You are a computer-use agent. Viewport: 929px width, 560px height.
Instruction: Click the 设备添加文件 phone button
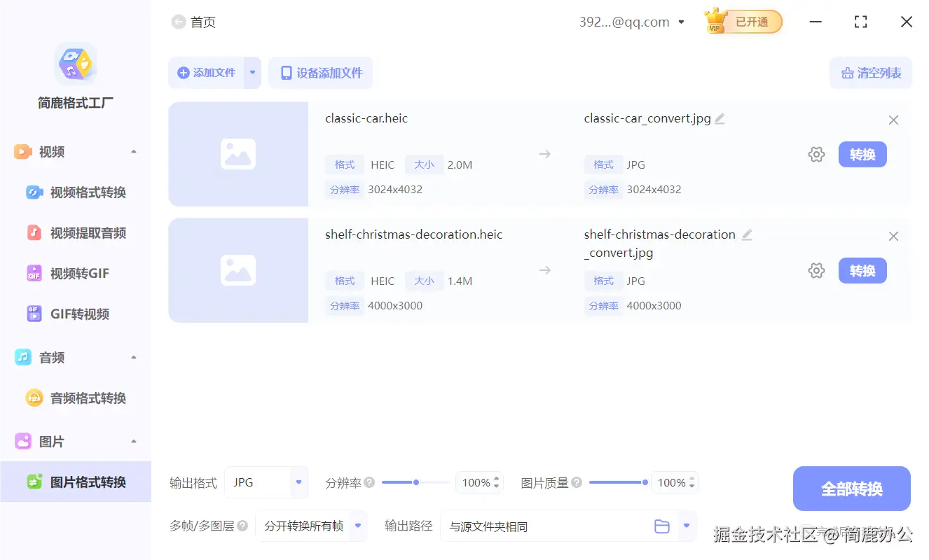(x=320, y=72)
